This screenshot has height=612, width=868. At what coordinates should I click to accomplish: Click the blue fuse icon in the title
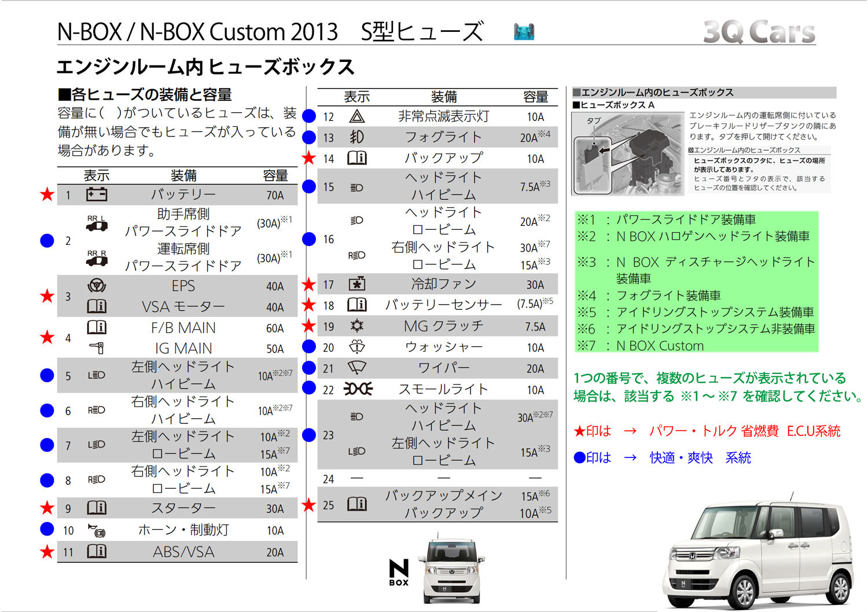coord(524,31)
